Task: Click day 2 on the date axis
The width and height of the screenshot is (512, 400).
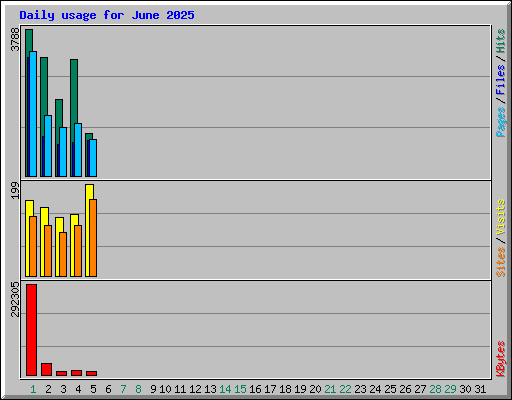Action: pos(48,389)
